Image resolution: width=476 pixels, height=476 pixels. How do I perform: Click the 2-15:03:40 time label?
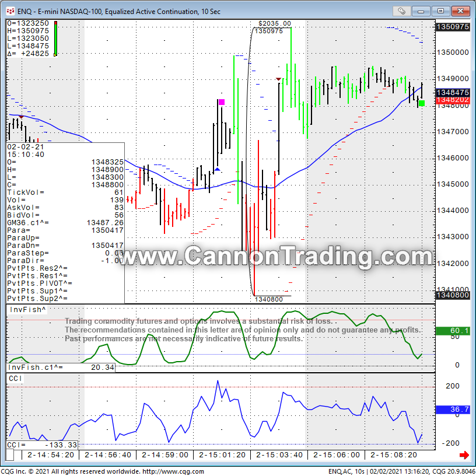pyautogui.click(x=279, y=455)
